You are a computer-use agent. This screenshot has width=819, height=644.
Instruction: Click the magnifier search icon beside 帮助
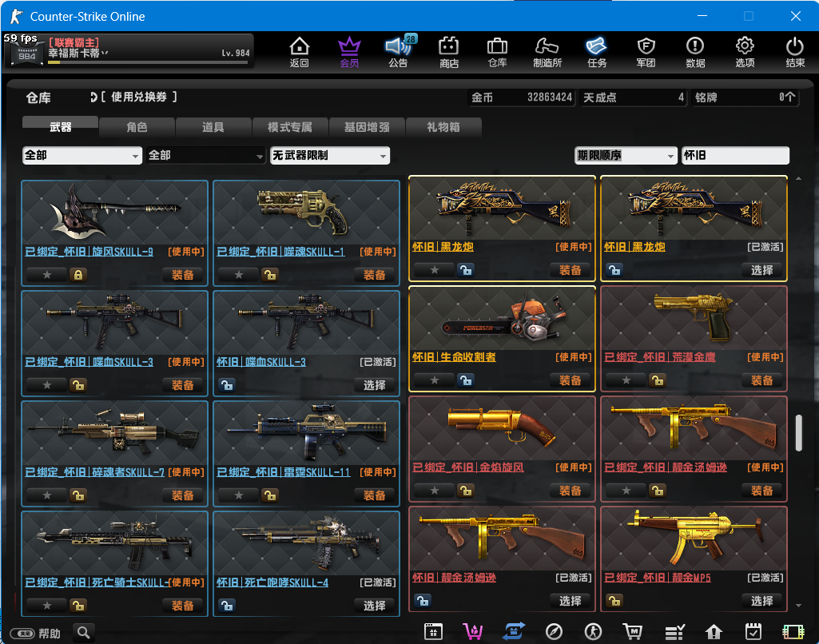click(x=84, y=633)
